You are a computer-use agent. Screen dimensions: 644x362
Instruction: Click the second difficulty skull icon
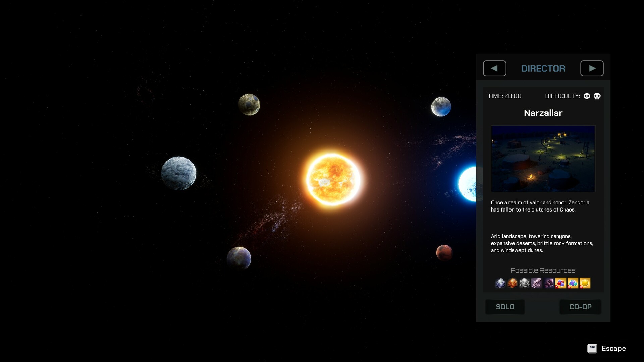pyautogui.click(x=597, y=96)
